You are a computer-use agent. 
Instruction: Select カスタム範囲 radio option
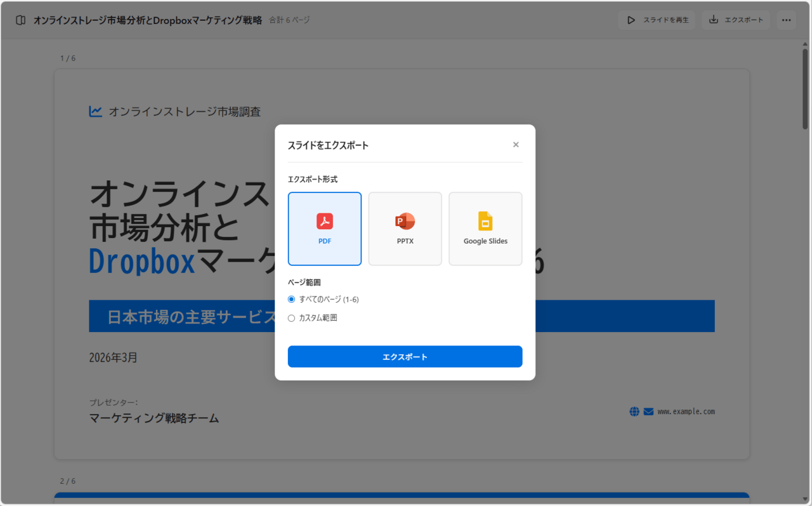[292, 318]
